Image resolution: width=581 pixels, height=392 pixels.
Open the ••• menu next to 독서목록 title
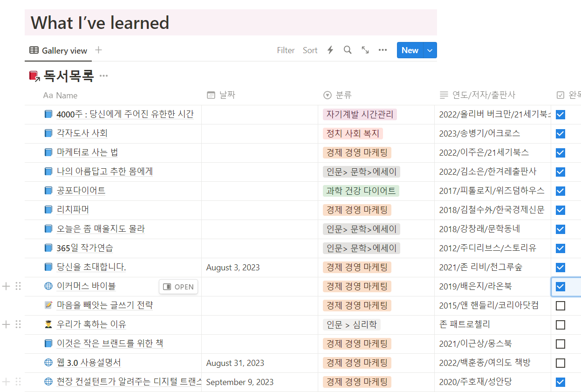(x=103, y=76)
